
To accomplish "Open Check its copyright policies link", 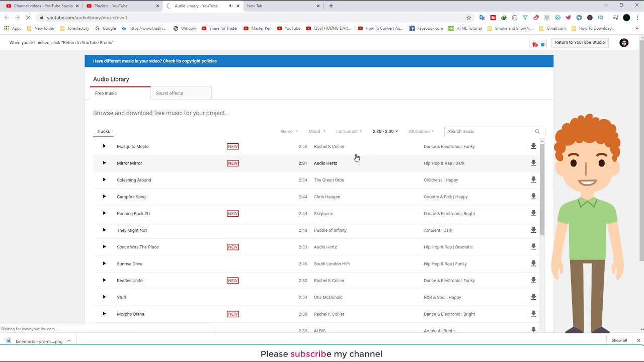I will point(190,61).
